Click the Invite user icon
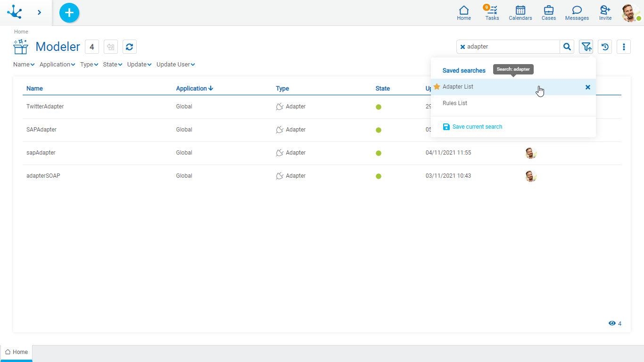Image resolution: width=644 pixels, height=362 pixels. [x=605, y=13]
